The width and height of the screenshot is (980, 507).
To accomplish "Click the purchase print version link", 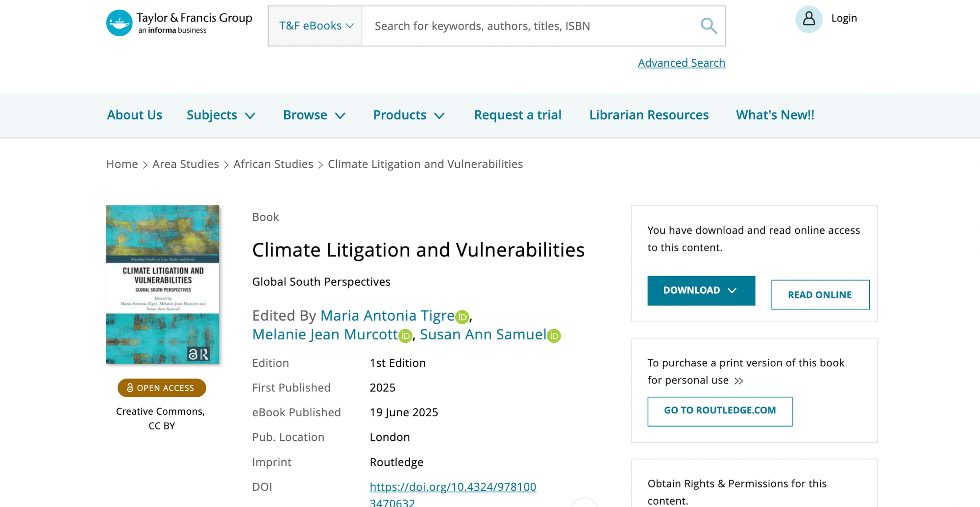I will pos(746,372).
